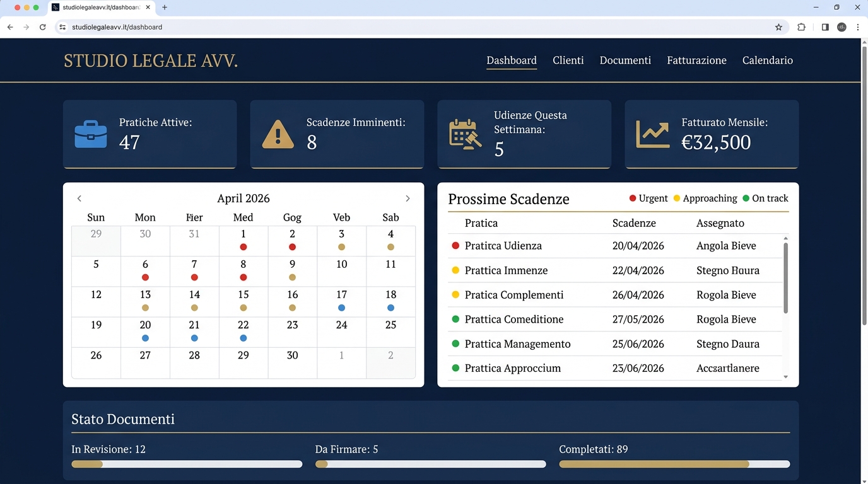Open the gavel calendar icon on Udienze card

pos(465,134)
